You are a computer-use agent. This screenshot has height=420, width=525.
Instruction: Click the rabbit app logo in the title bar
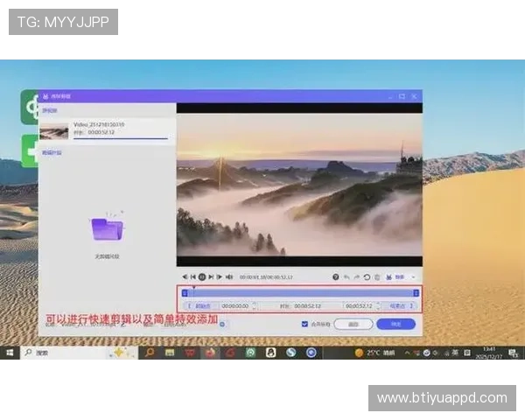click(45, 96)
